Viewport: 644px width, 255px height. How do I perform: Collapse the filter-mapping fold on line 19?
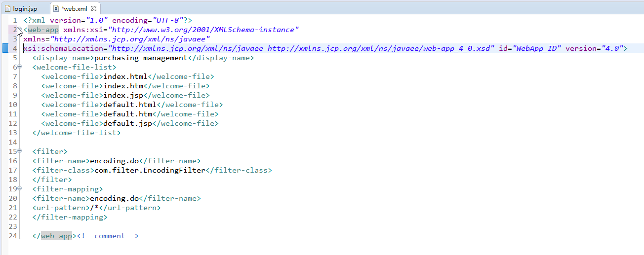[20, 188]
